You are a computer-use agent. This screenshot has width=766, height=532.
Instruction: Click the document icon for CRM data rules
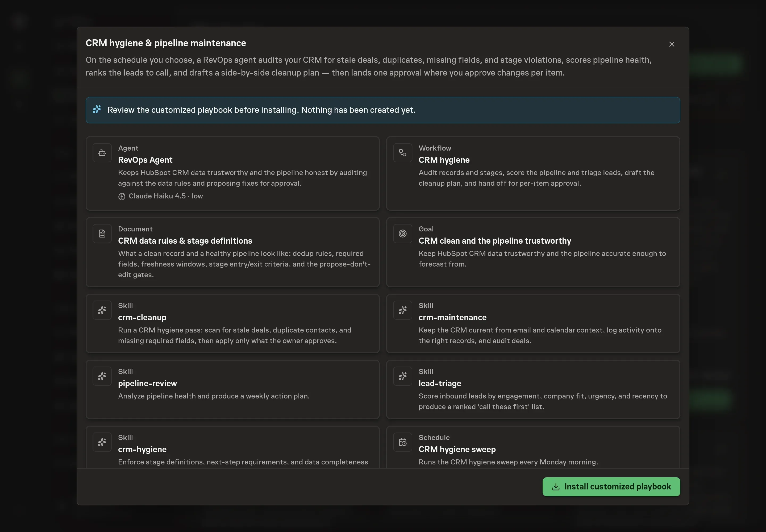102,234
